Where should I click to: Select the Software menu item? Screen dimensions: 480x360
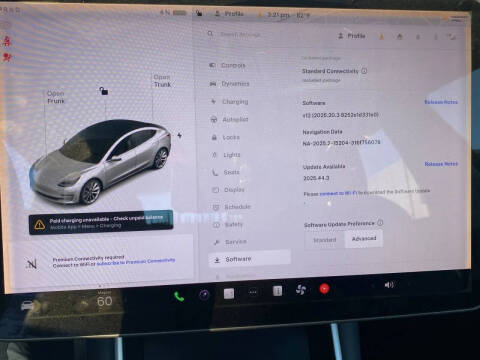click(249, 259)
